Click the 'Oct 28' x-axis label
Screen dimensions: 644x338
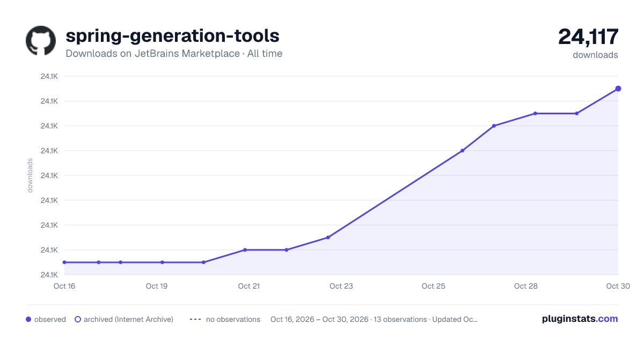[x=526, y=286]
